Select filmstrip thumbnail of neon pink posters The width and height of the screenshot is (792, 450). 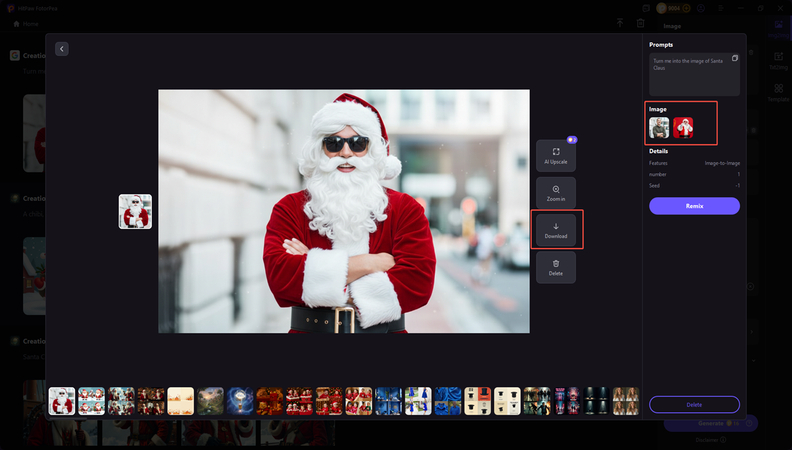point(567,401)
